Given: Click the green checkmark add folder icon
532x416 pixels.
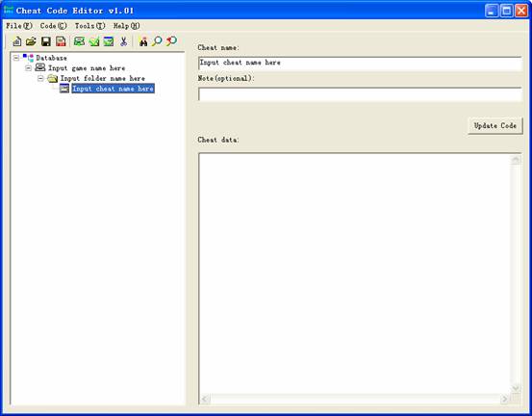Looking at the screenshot, I should coord(94,41).
